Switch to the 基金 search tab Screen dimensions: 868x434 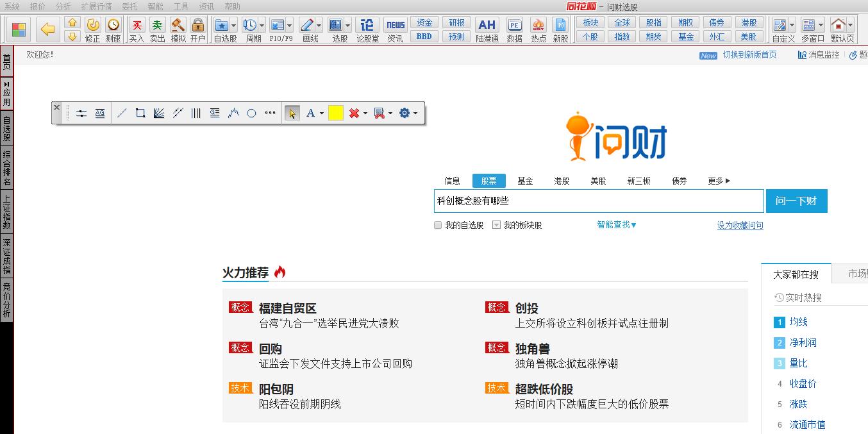[x=525, y=181]
